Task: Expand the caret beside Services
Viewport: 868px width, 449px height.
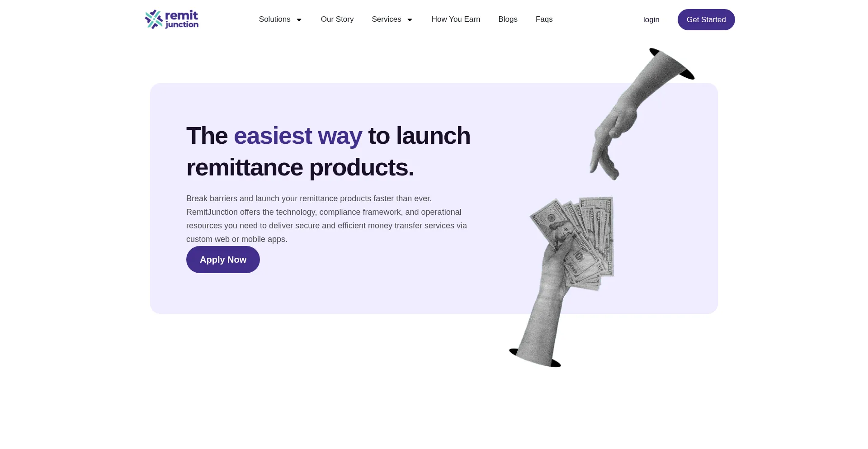Action: click(410, 20)
